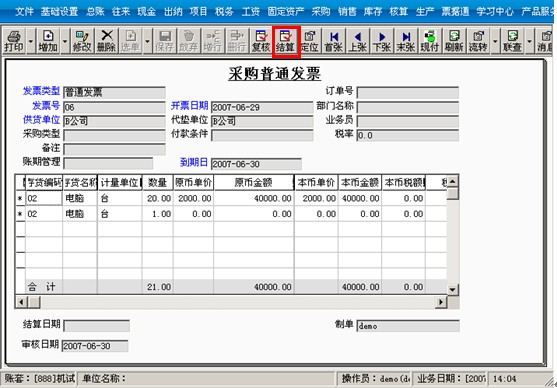Click the 现付 cash payment icon

(430, 41)
